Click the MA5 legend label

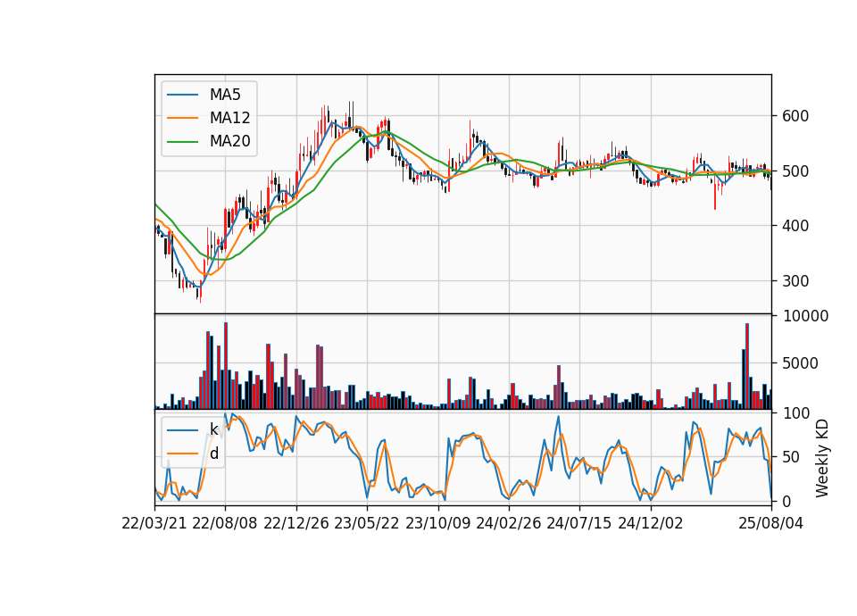[x=225, y=95]
